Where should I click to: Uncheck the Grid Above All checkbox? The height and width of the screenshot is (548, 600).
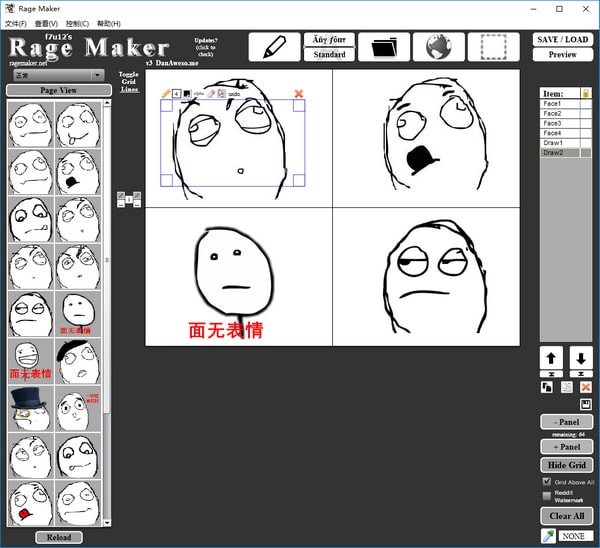pyautogui.click(x=546, y=482)
